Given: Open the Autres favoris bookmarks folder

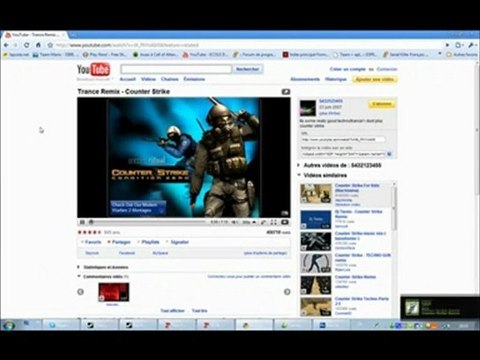Looking at the screenshot, I should (x=462, y=54).
